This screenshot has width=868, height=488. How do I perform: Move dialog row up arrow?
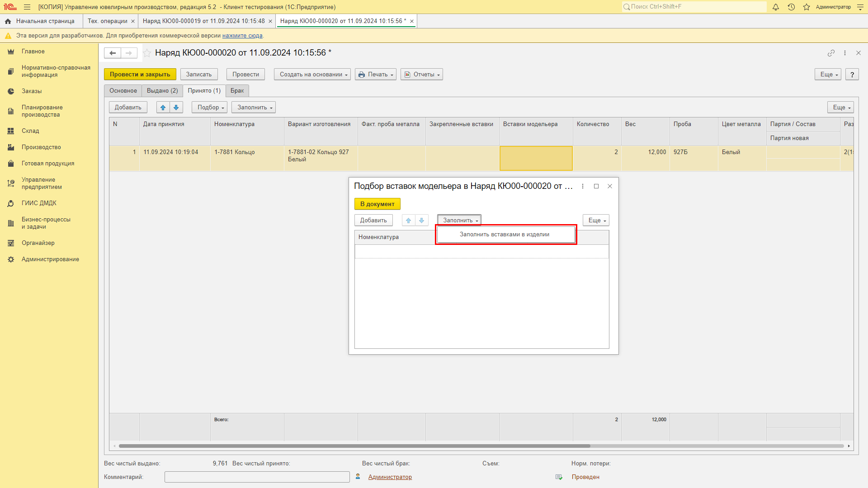tap(409, 221)
